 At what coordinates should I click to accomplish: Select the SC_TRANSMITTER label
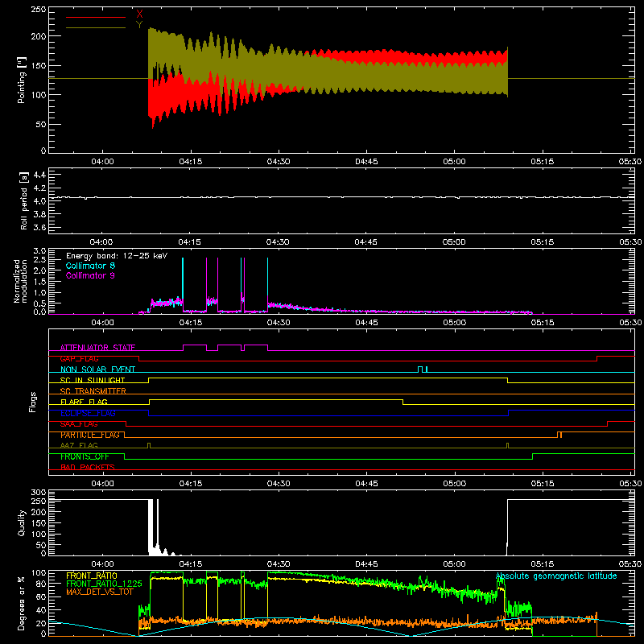[93, 391]
